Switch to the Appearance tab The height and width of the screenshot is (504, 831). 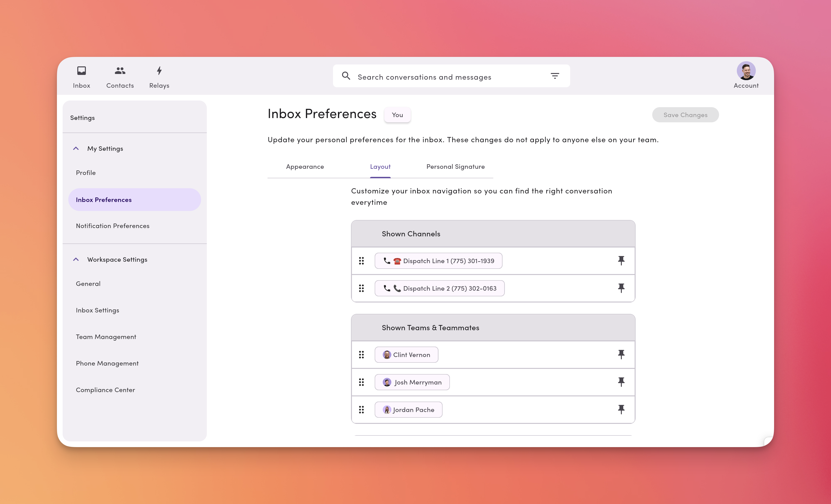pyautogui.click(x=305, y=167)
